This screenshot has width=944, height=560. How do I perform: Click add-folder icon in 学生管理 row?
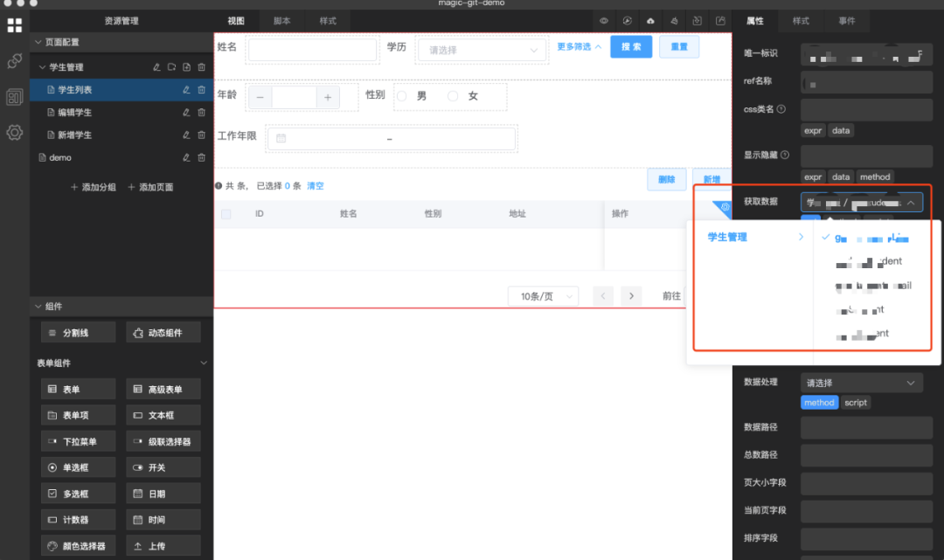(171, 66)
